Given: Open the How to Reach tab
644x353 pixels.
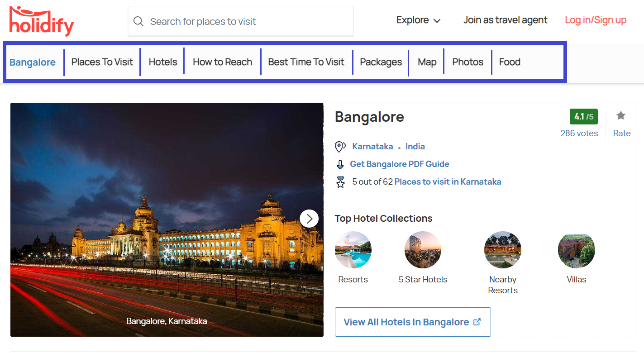Looking at the screenshot, I should (223, 62).
